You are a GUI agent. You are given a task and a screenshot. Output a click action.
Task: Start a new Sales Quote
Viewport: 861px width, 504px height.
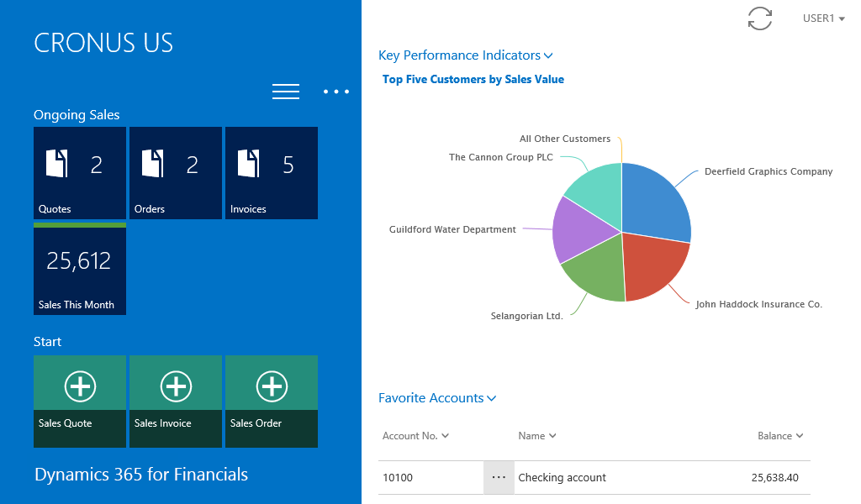pyautogui.click(x=80, y=402)
